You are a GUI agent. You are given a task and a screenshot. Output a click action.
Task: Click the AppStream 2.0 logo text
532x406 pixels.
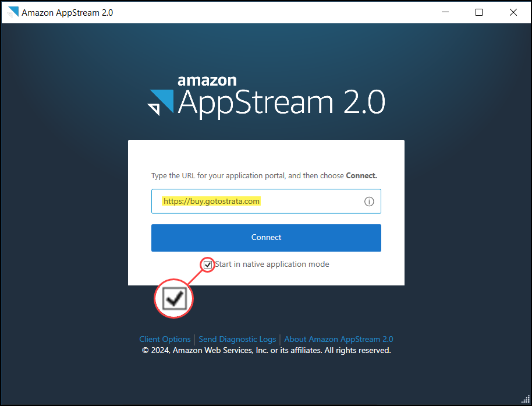[282, 103]
